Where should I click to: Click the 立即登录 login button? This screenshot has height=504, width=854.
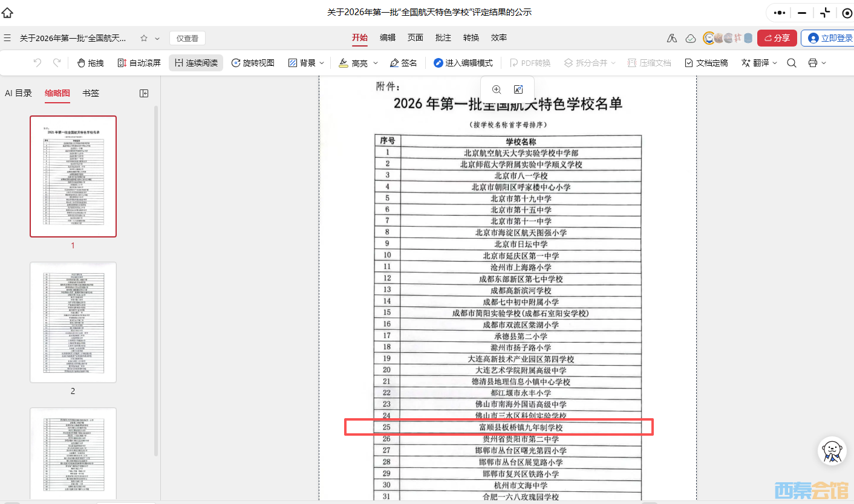[x=829, y=38]
